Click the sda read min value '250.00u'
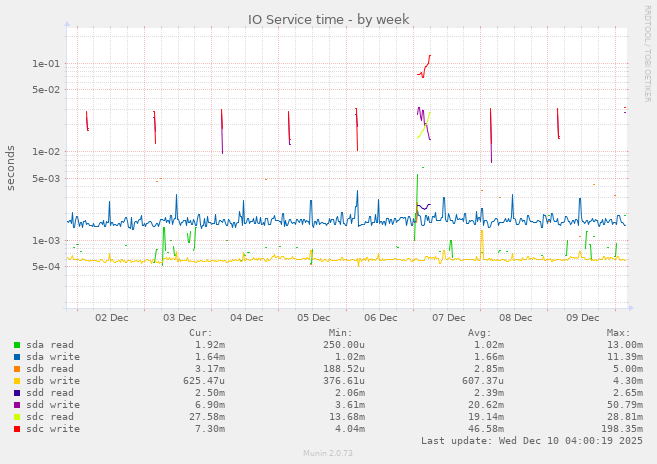This screenshot has height=464, width=657. (344, 345)
